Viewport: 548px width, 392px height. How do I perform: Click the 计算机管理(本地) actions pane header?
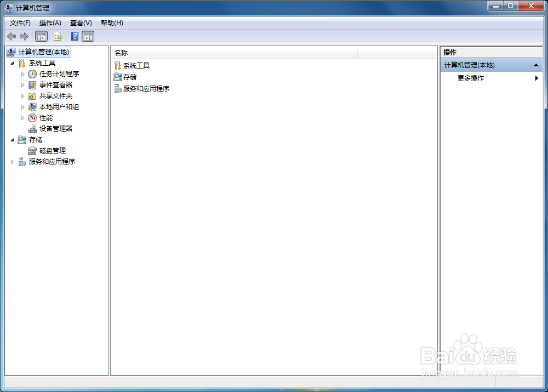[x=492, y=65]
